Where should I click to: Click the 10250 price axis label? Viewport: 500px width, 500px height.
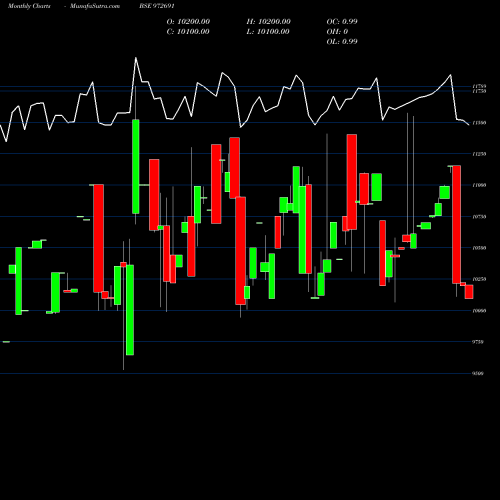479,279
